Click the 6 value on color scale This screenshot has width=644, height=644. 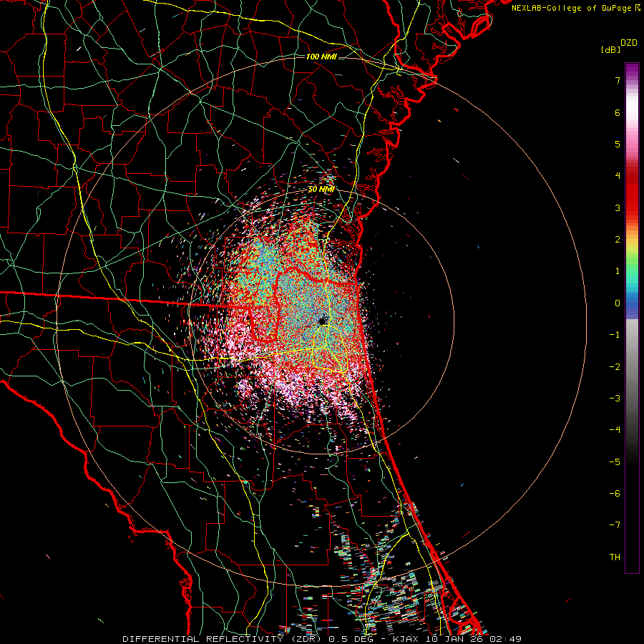(x=618, y=112)
